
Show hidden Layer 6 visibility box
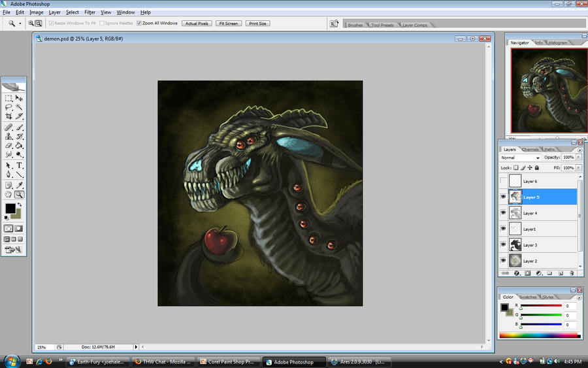[x=503, y=181]
